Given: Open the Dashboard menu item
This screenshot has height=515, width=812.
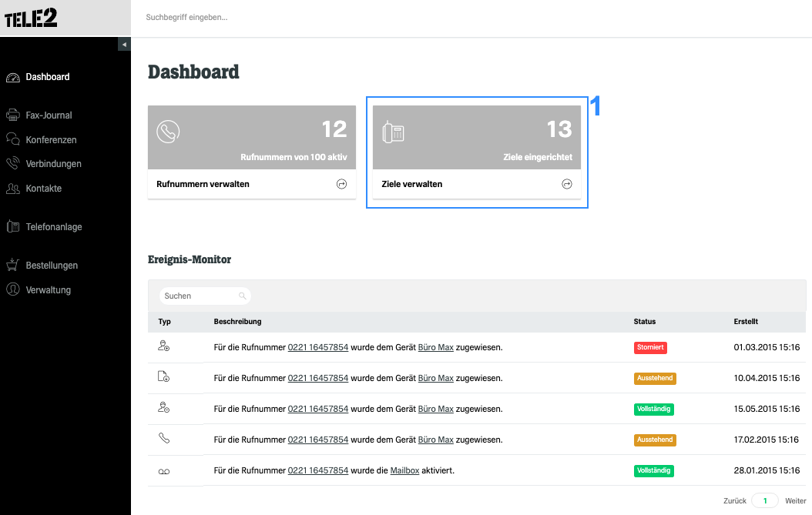Looking at the screenshot, I should click(x=48, y=77).
